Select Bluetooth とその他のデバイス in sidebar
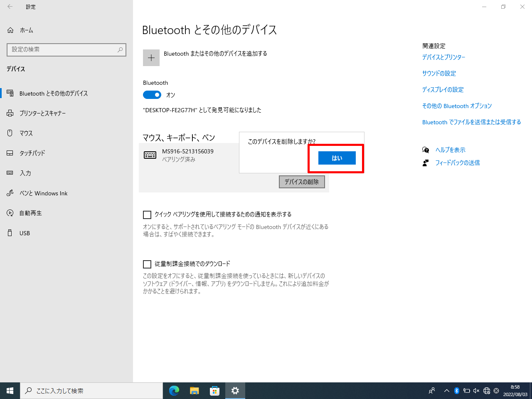 click(66, 94)
